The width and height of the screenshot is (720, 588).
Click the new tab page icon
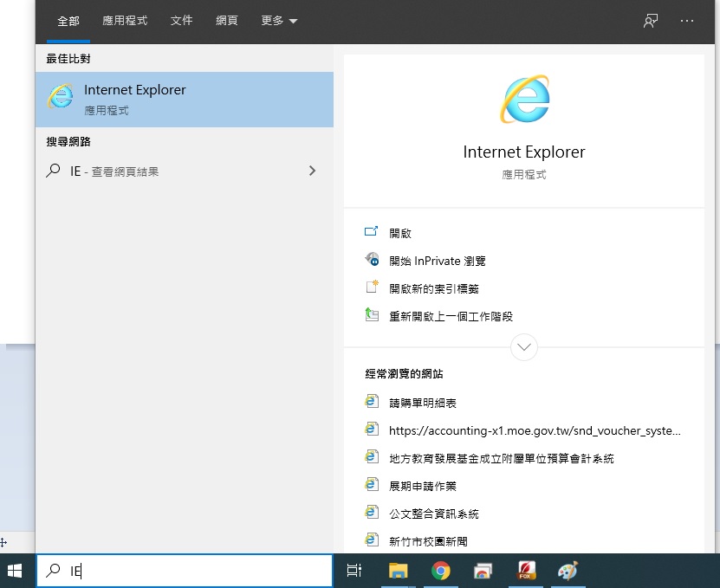tap(372, 287)
